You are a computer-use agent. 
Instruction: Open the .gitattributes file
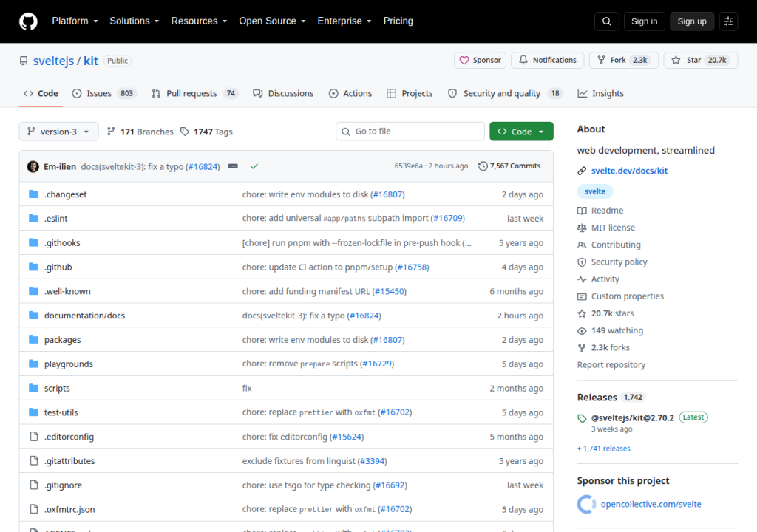tap(69, 461)
